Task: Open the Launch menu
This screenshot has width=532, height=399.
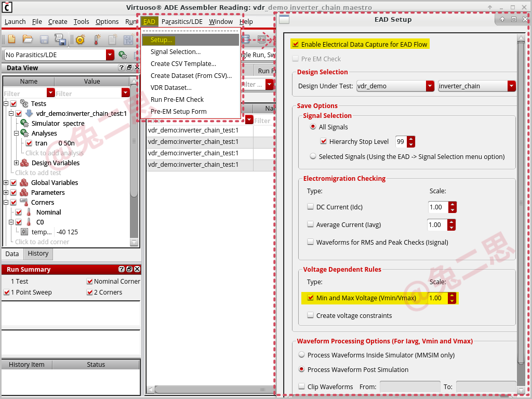Action: point(15,22)
